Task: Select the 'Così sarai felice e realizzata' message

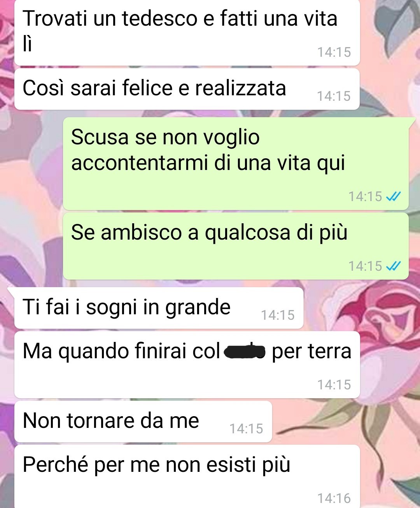Action: 187,89
